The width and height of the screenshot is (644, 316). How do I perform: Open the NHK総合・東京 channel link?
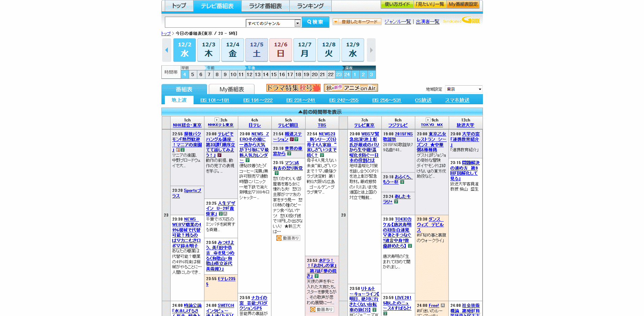187,125
